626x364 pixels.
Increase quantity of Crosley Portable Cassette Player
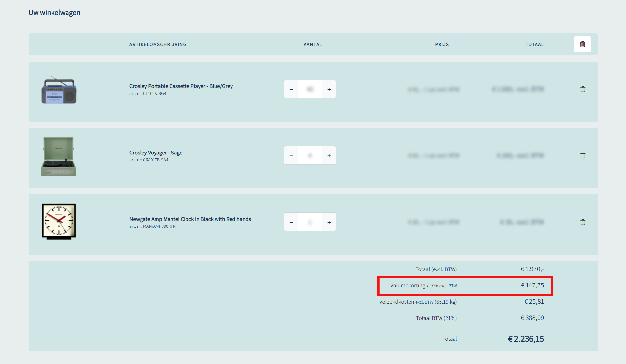(x=329, y=89)
